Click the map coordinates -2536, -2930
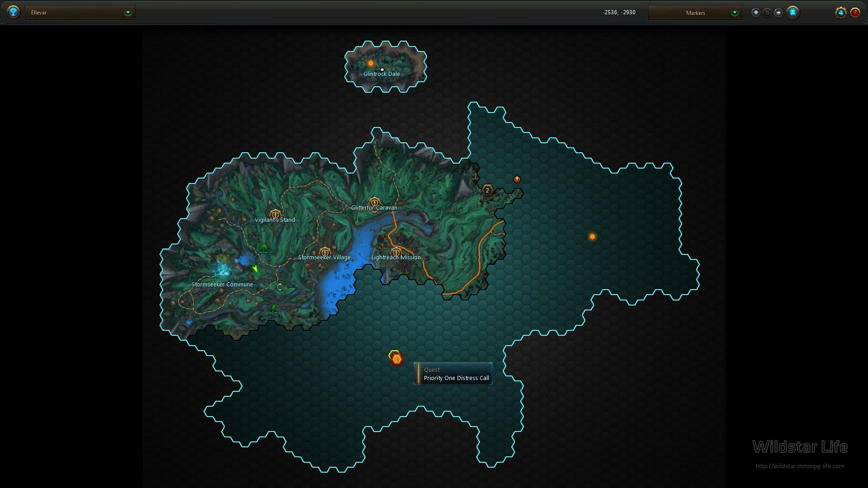 [x=618, y=13]
